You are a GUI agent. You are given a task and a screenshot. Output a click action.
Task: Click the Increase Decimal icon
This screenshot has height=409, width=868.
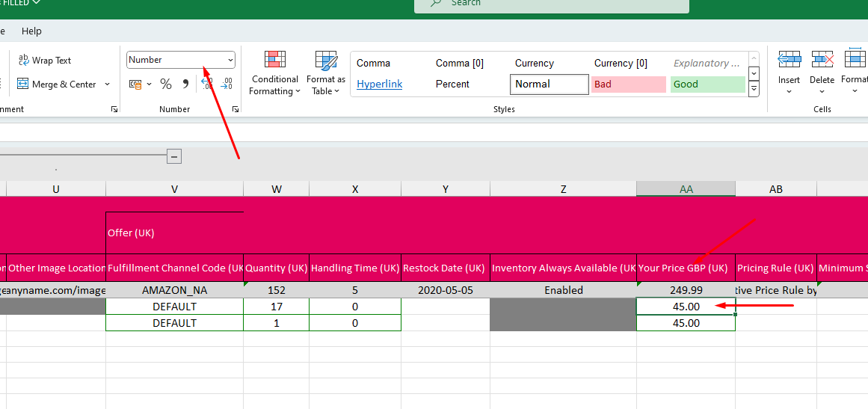pos(206,84)
